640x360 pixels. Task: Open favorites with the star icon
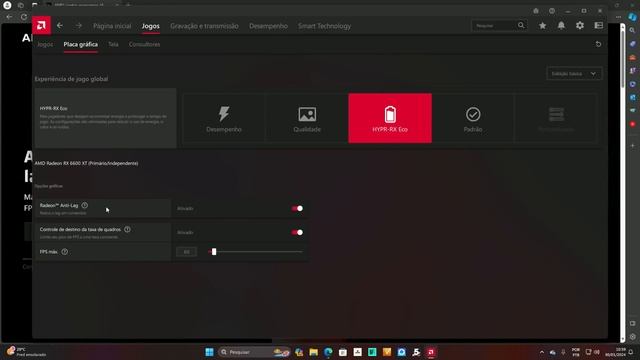[x=542, y=26]
